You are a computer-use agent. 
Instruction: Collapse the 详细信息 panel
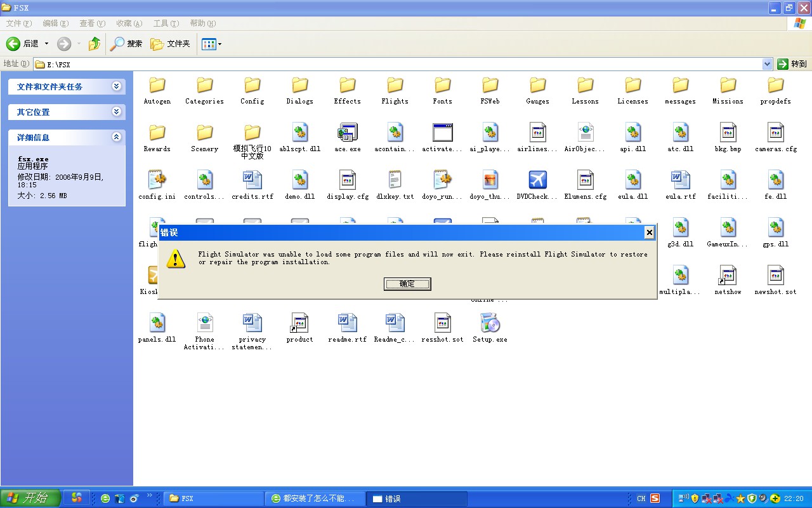pyautogui.click(x=116, y=137)
